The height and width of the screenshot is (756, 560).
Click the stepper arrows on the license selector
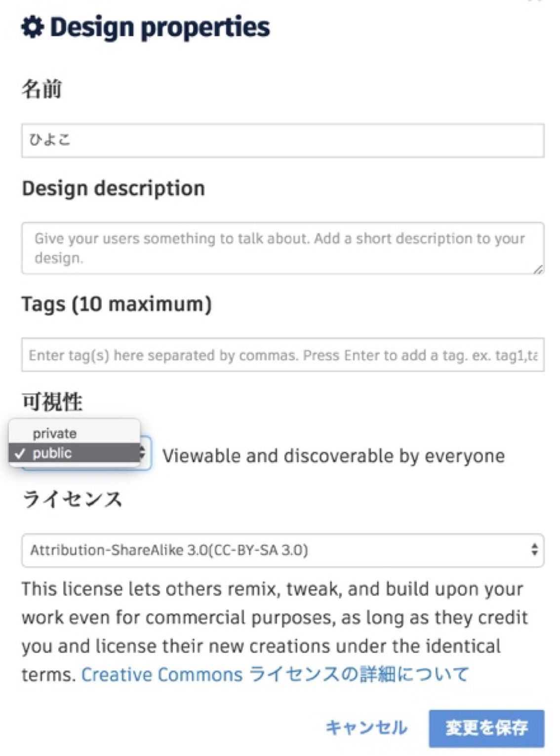(x=535, y=549)
